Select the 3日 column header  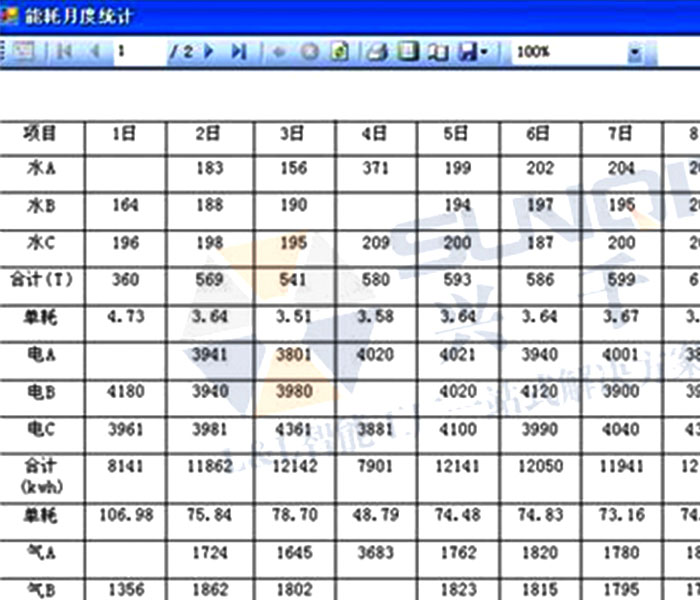294,135
